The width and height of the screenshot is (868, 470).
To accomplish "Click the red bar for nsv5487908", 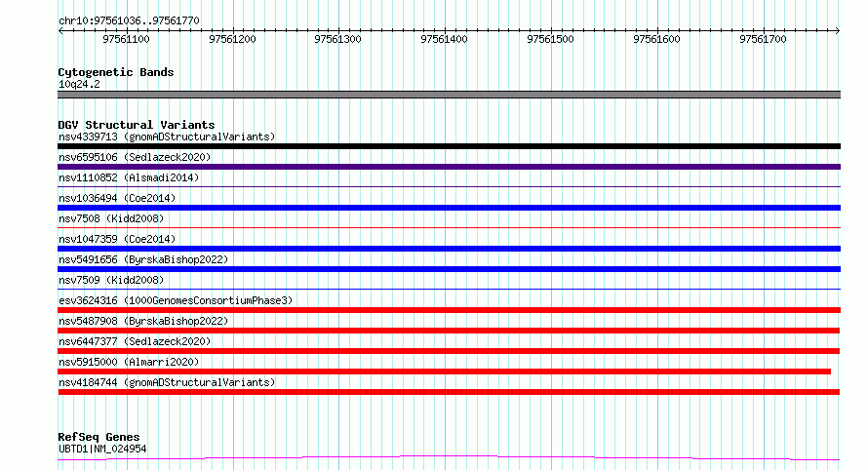I will coord(449,331).
